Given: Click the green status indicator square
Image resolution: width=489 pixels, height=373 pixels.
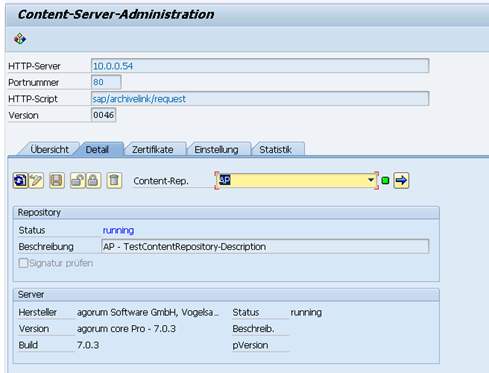Looking at the screenshot, I should click(385, 181).
